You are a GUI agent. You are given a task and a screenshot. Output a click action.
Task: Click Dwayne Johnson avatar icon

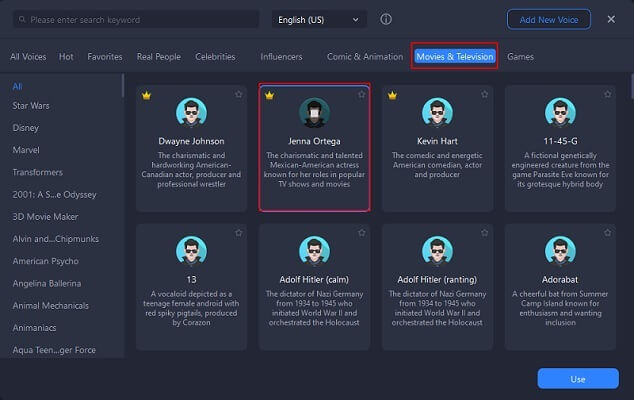tap(191, 112)
